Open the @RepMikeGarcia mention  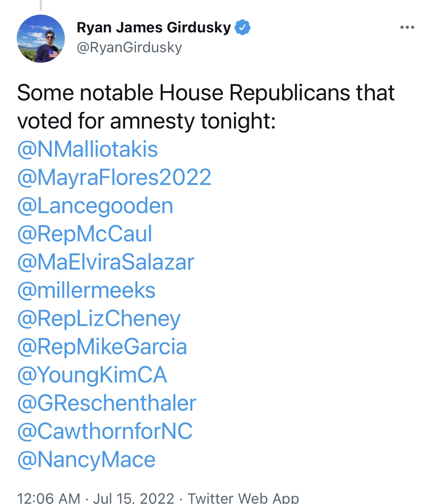[x=102, y=347]
